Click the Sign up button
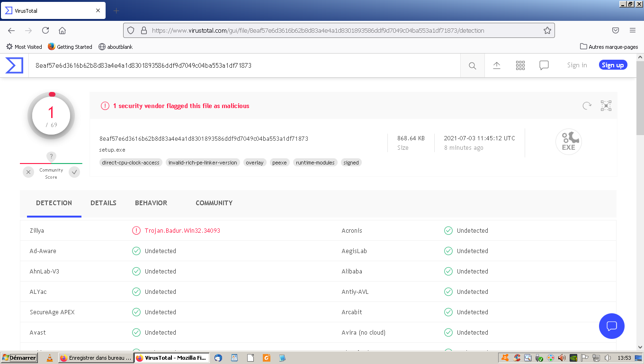The image size is (644, 364). (x=613, y=65)
